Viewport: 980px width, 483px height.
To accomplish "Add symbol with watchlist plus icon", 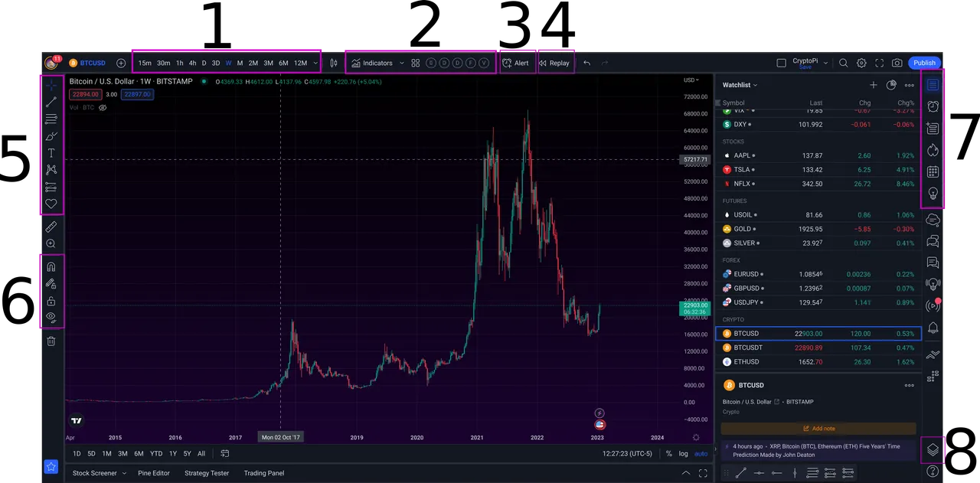I will pos(874,85).
